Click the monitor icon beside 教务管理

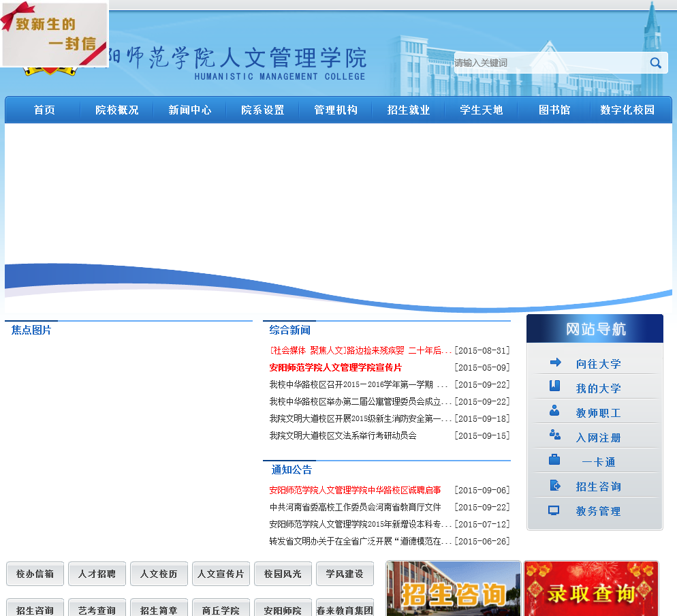click(x=554, y=510)
